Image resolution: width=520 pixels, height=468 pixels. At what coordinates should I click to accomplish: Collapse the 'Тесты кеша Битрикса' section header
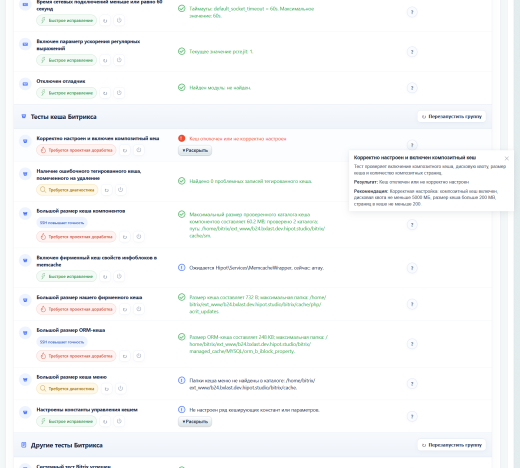(63, 117)
